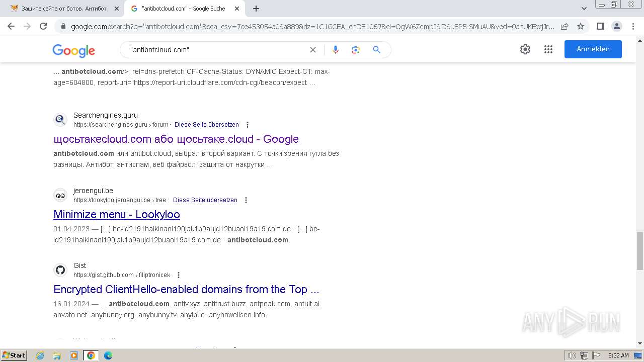This screenshot has height=362, width=644.
Task: Click the searchengines.guru › forum URL text
Action: pos(121,125)
